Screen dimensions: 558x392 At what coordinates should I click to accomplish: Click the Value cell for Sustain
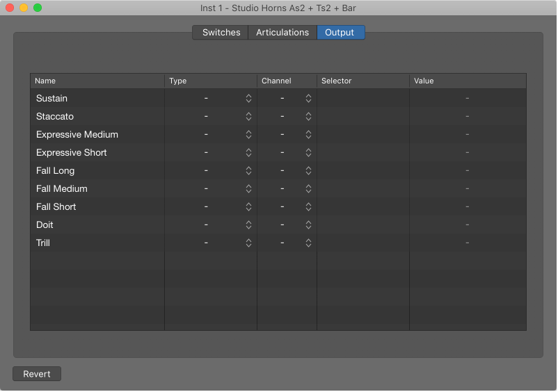[468, 99]
